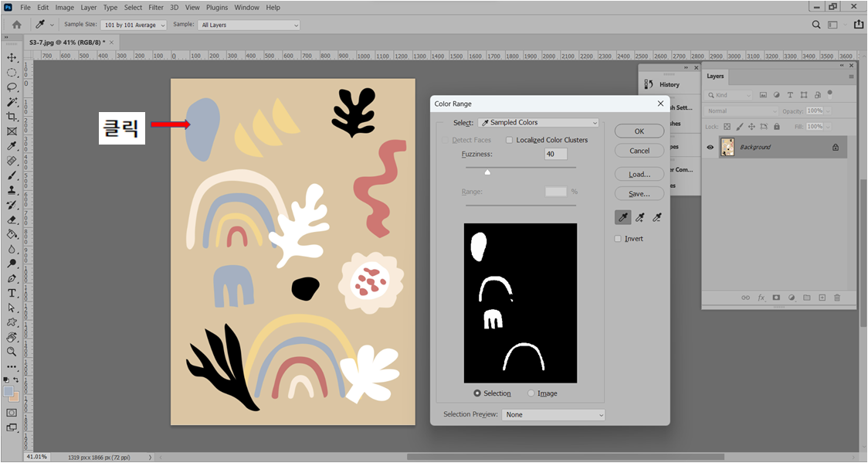Select the Eraser tool

click(12, 220)
